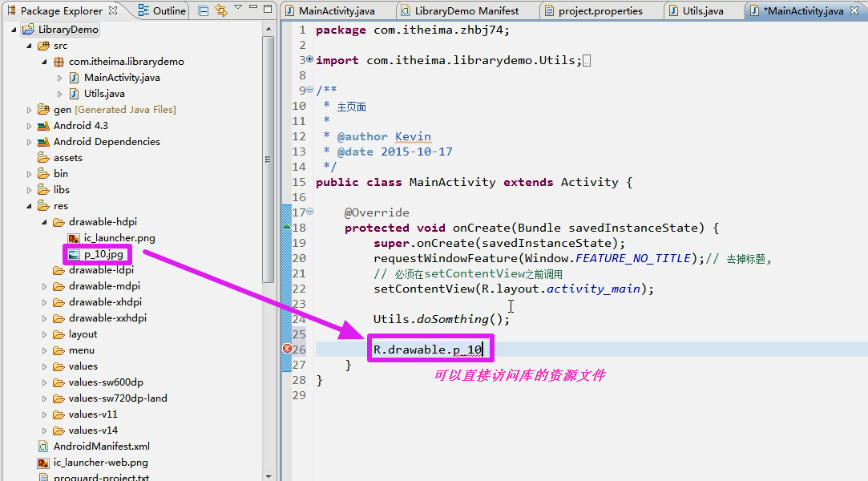Expand MainActivity.java in the tree
868x481 pixels.
point(60,78)
